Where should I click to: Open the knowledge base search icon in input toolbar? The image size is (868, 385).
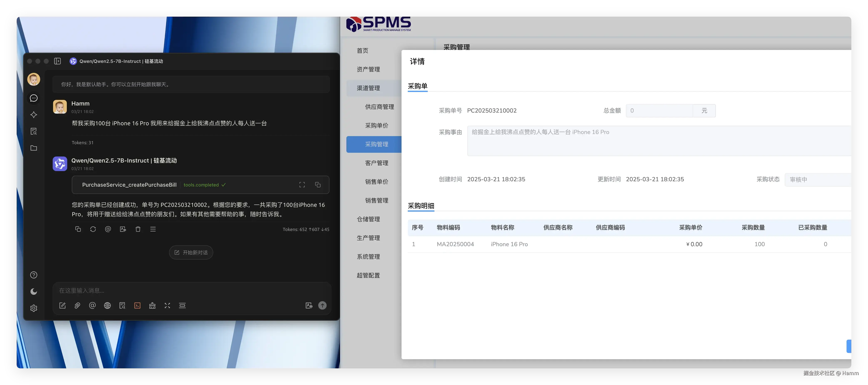[x=122, y=306]
